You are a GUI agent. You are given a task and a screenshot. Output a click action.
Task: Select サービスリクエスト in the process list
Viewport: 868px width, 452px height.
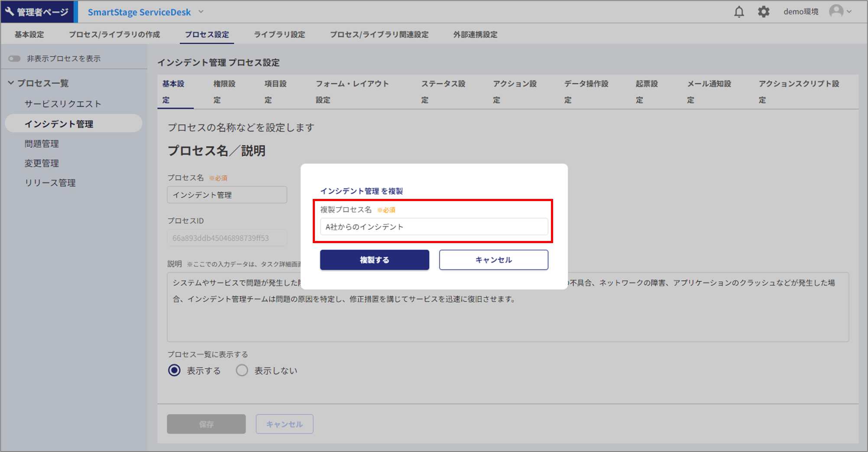[x=63, y=104]
